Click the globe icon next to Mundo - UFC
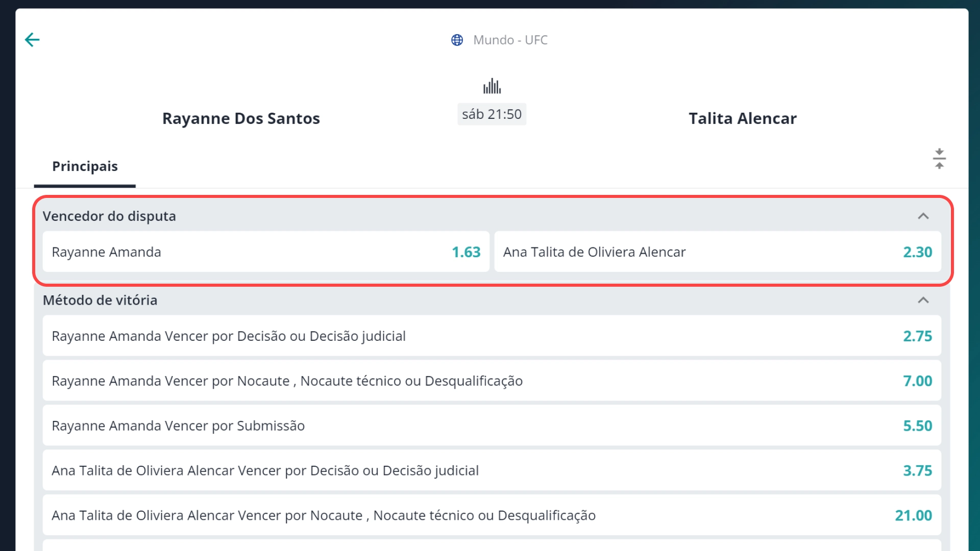The height and width of the screenshot is (551, 980). (x=458, y=39)
